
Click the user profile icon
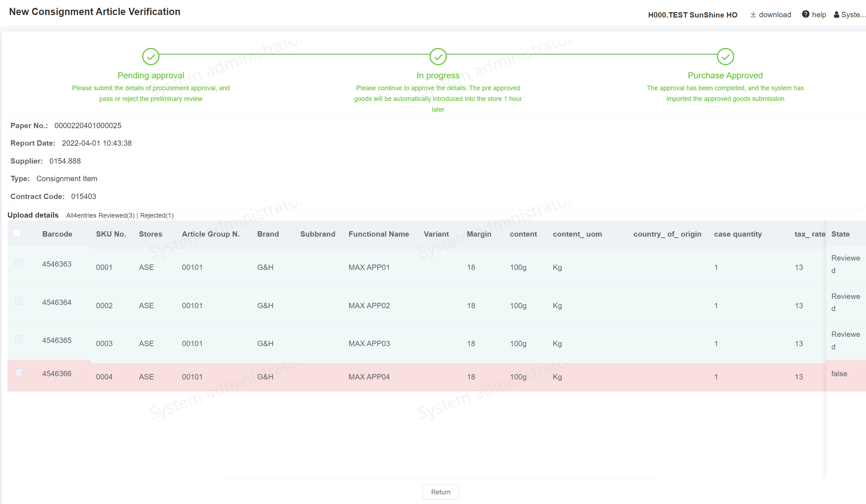pyautogui.click(x=836, y=15)
